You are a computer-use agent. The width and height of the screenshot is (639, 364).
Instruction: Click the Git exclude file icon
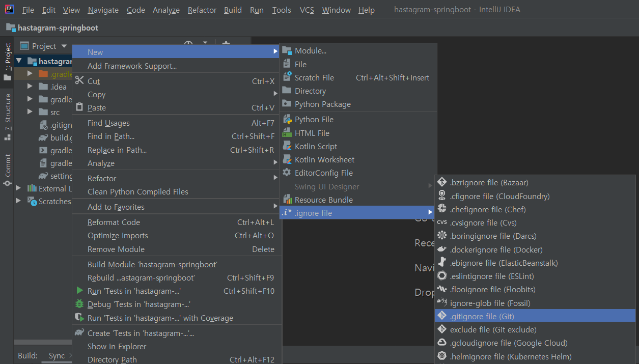pos(441,329)
